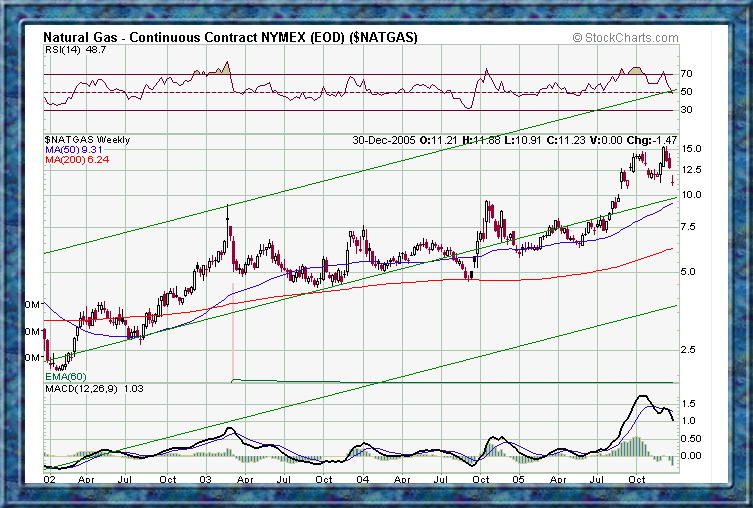The width and height of the screenshot is (753, 508).
Task: Click the 1.5 level on MACD axis
Action: pyautogui.click(x=688, y=404)
